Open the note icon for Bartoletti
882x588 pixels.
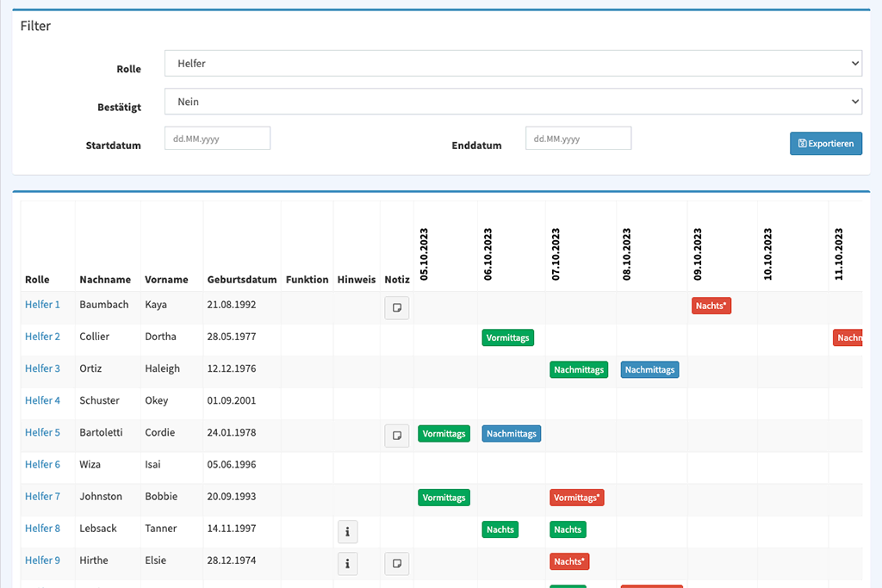396,436
